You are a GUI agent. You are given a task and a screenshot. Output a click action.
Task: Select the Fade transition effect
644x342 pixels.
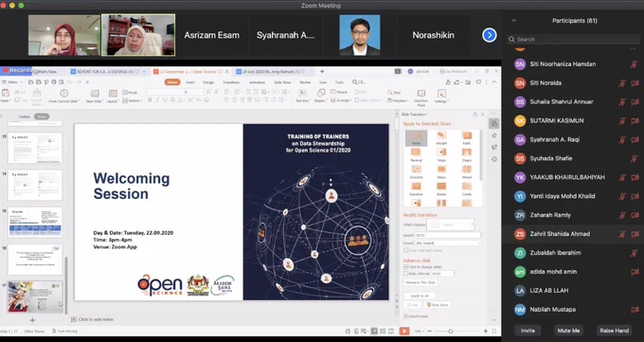point(467,137)
